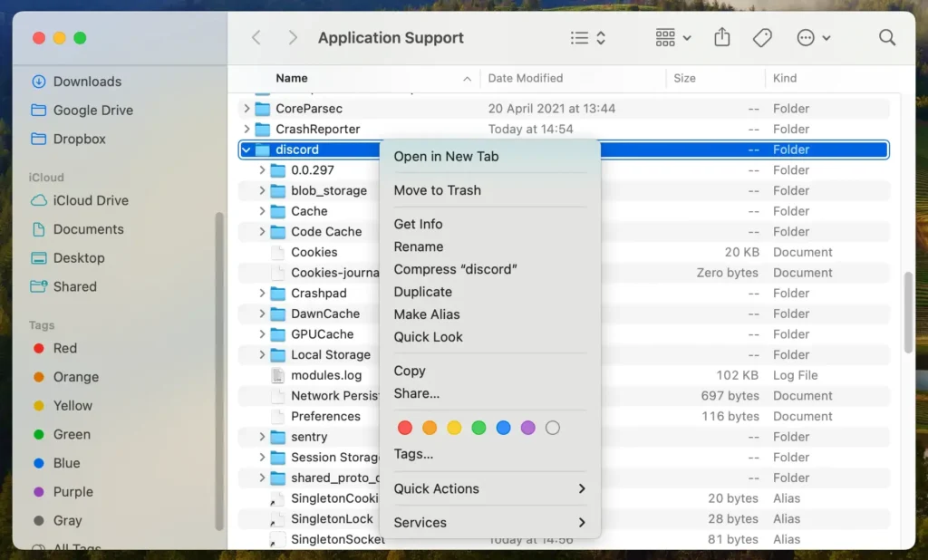Open the More actions ellipsis dropdown

tap(813, 38)
